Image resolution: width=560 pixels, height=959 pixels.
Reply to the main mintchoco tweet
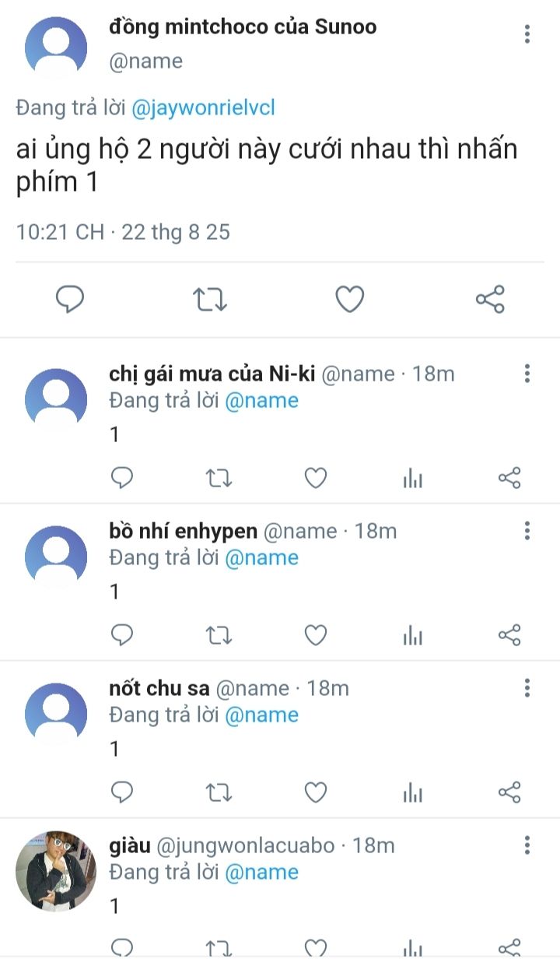(x=70, y=299)
